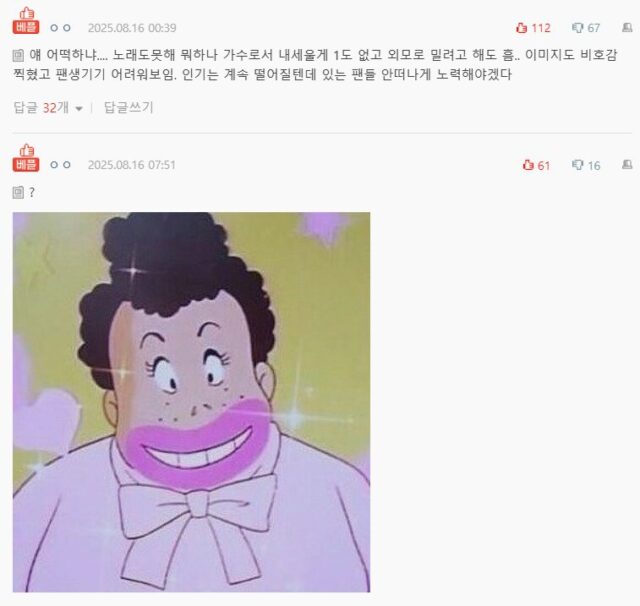
Task: Click the note icon before the question mark
Action: pos(18,192)
